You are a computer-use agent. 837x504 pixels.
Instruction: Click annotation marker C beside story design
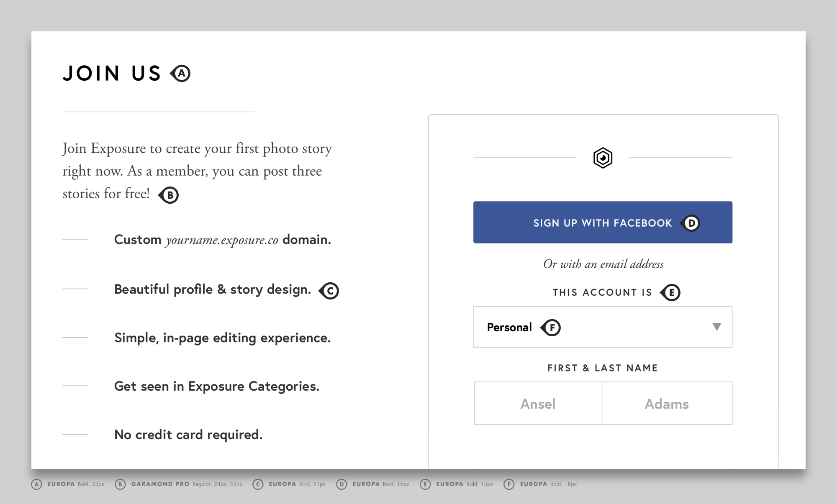pyautogui.click(x=330, y=291)
